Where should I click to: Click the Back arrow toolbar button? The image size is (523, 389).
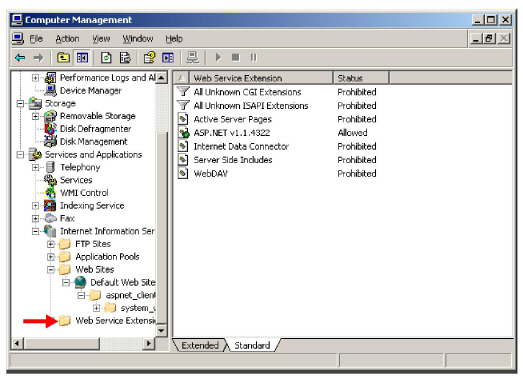20,58
